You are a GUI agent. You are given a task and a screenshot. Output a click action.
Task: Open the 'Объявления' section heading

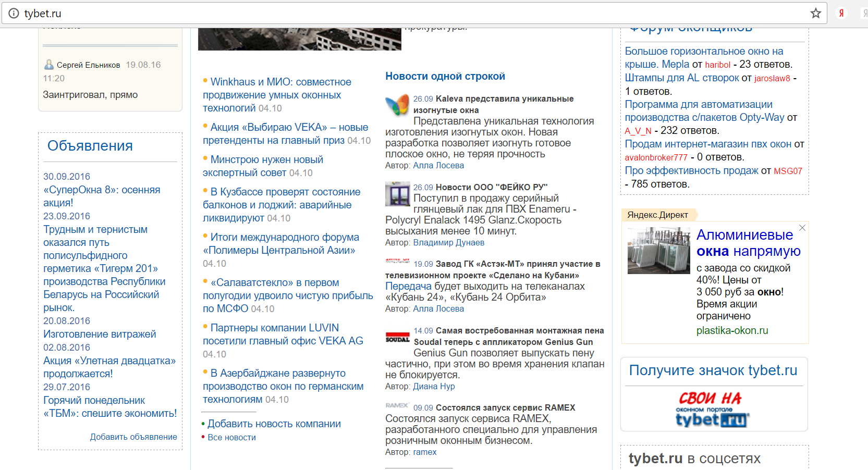[90, 145]
